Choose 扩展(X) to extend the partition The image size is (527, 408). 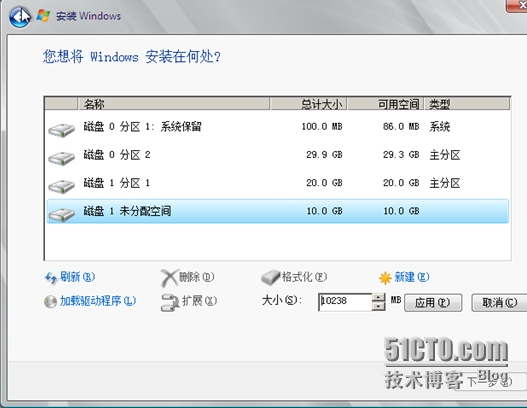(199, 301)
